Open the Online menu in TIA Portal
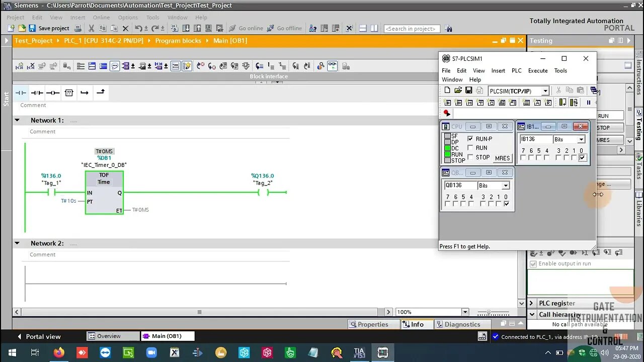This screenshot has height=362, width=644. [101, 17]
